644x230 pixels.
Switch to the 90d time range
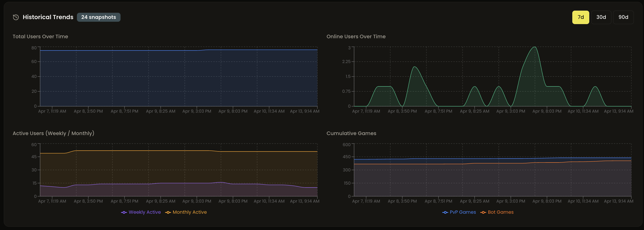[x=623, y=17]
